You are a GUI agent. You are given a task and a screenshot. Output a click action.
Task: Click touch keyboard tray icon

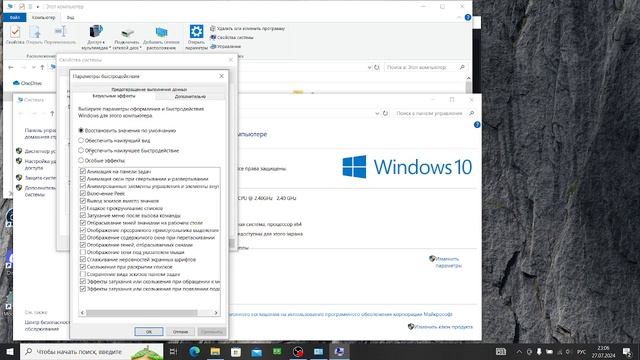coord(501,351)
